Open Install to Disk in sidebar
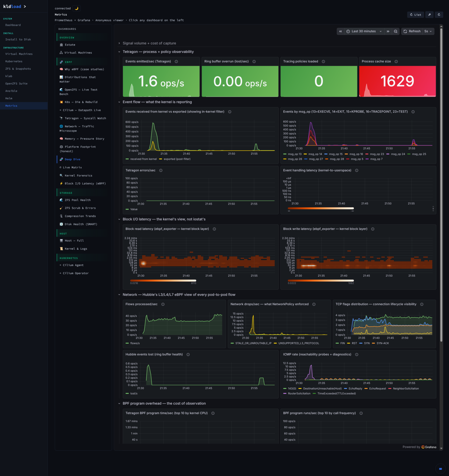 tap(18, 39)
